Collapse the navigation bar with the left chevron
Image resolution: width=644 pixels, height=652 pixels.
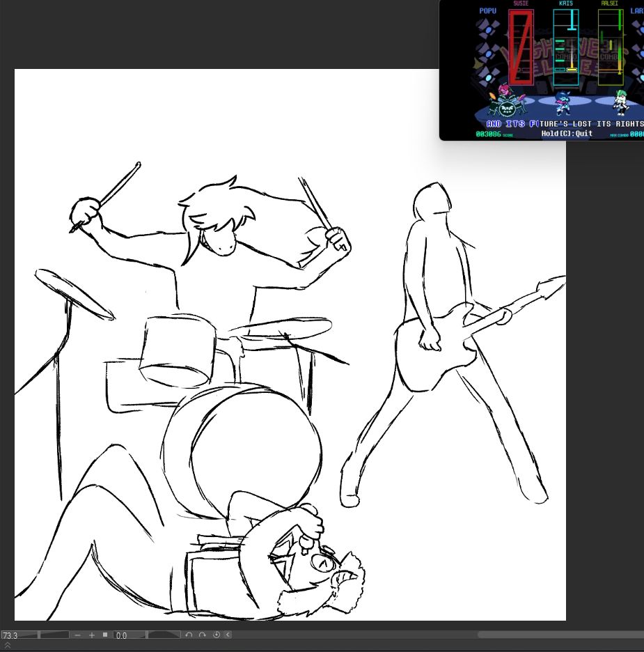(x=228, y=635)
